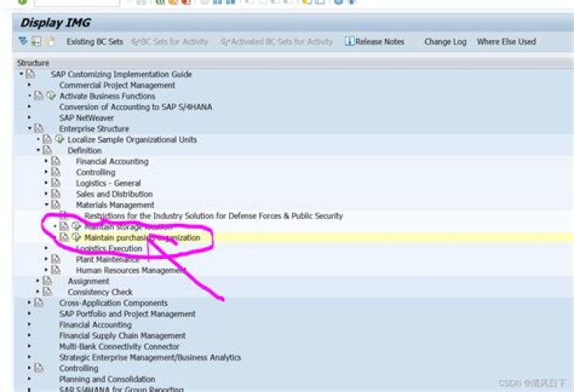Open documentation icon for Activate Business Functions

38,96
